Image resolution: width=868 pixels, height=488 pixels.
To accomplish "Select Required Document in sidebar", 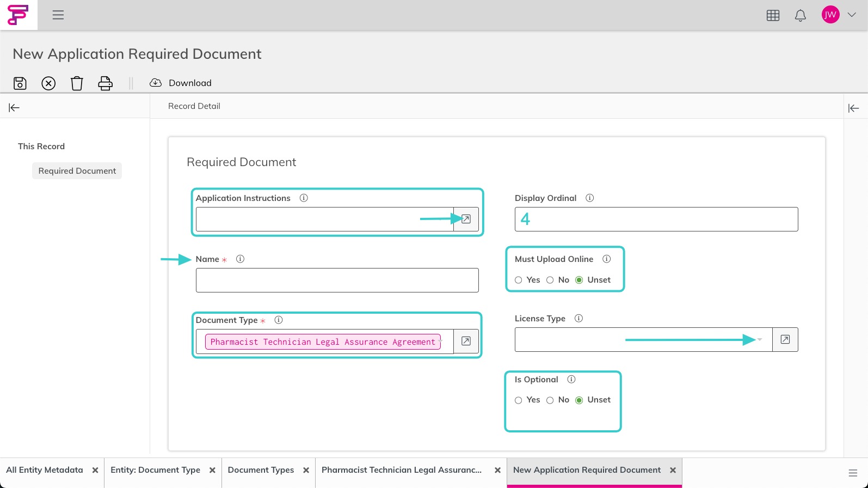I will [77, 171].
